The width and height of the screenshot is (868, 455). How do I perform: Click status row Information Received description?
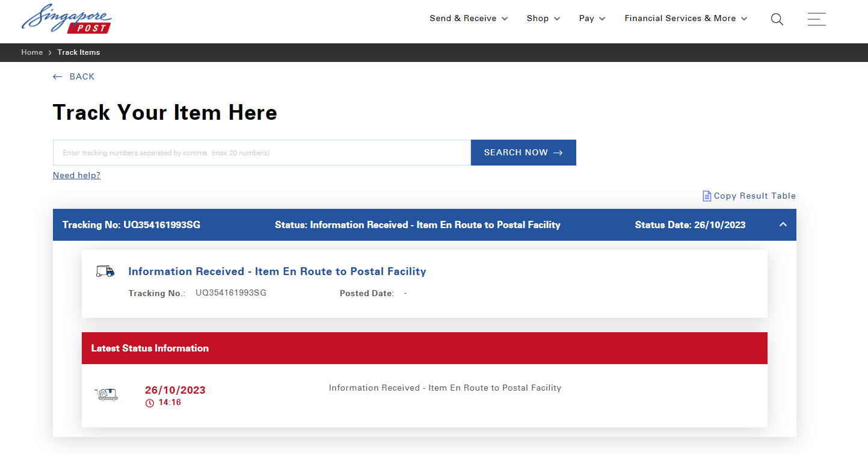[x=445, y=388]
